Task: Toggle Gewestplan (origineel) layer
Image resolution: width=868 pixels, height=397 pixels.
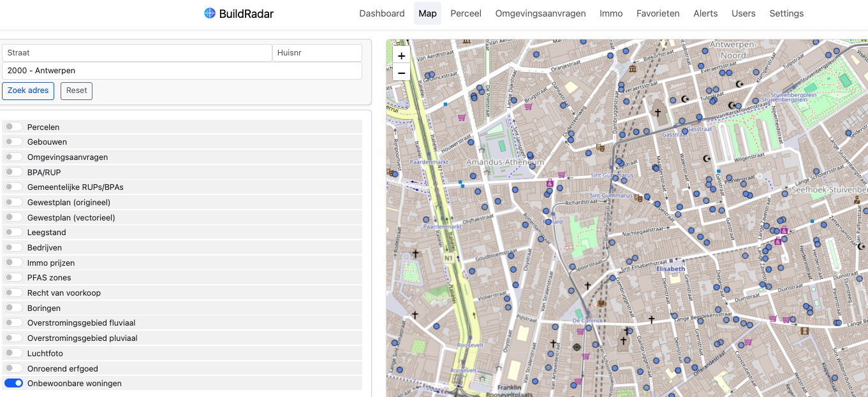Action: (13, 202)
